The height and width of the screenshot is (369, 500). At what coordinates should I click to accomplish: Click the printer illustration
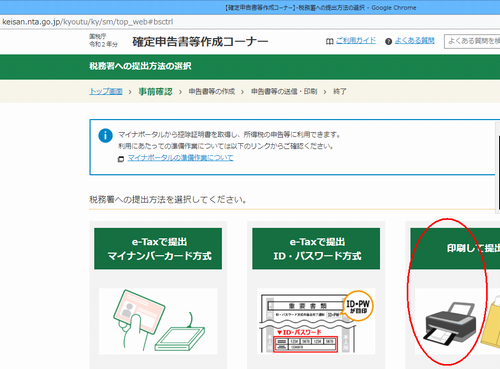pos(451,323)
